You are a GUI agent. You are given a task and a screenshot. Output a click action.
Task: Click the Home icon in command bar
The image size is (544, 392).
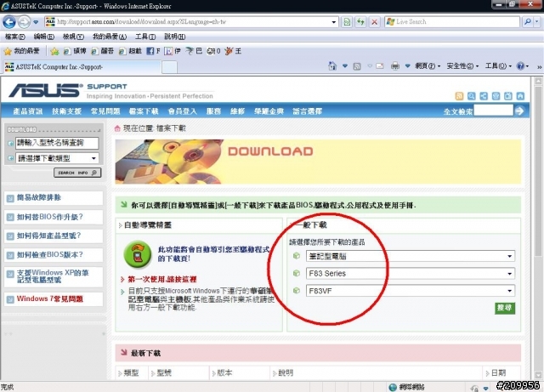[x=332, y=66]
